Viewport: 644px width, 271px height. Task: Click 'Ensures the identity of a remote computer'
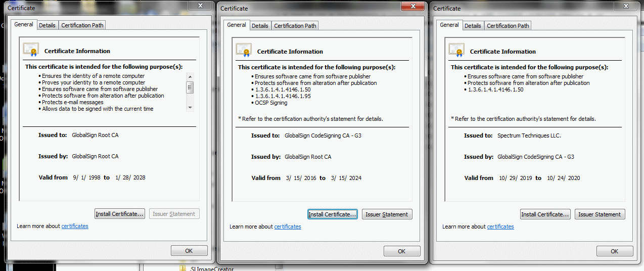(93, 76)
